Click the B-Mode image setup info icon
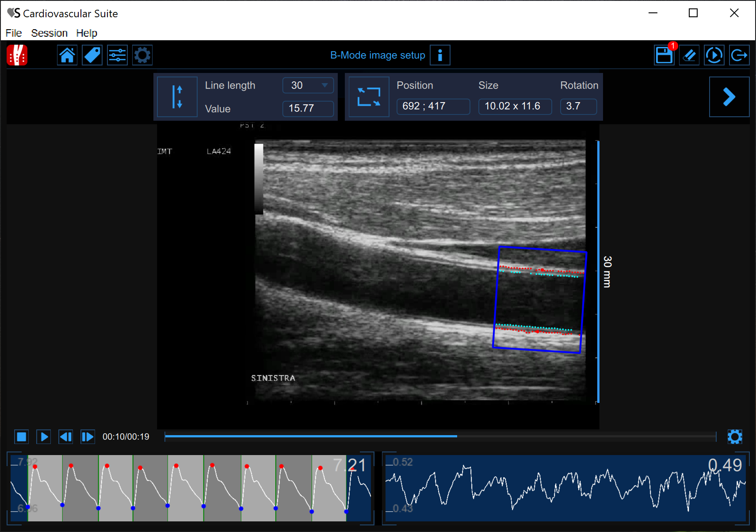 [440, 55]
